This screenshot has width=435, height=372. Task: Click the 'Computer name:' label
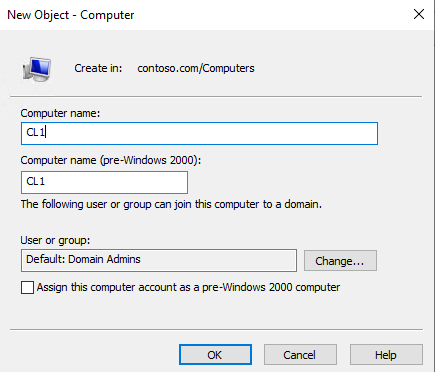click(60, 113)
